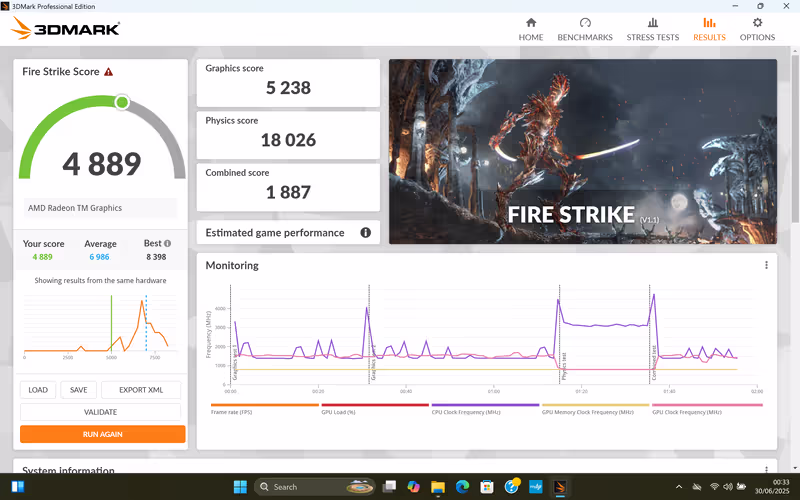800x500 pixels.
Task: Open the OPTIONS tab
Action: tap(757, 29)
